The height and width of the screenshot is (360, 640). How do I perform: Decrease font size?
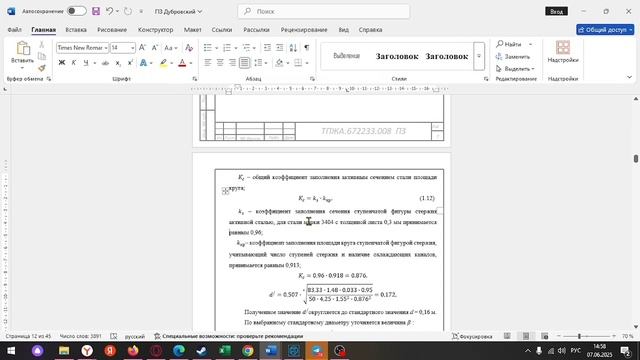[x=155, y=48]
